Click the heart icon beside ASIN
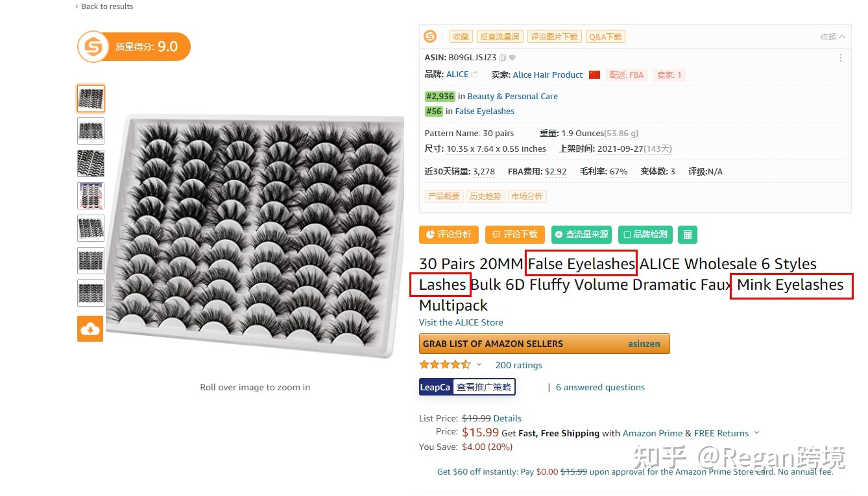Image resolution: width=868 pixels, height=496 pixels. point(512,58)
